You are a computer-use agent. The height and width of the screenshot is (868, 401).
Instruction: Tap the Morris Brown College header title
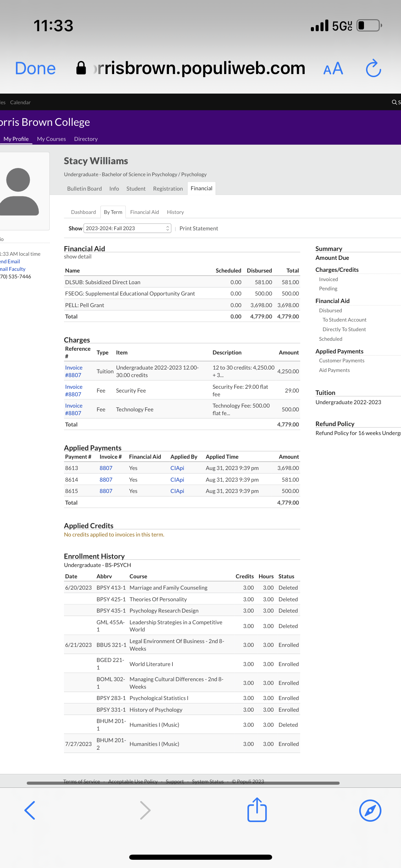(45, 122)
